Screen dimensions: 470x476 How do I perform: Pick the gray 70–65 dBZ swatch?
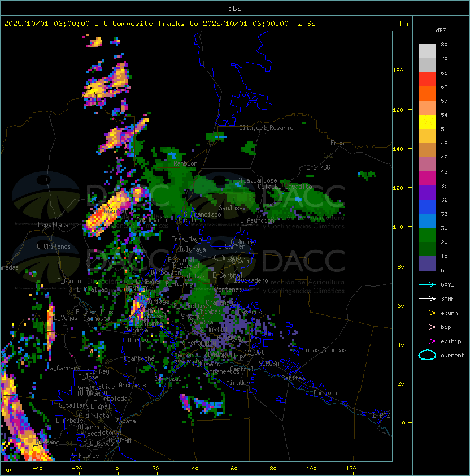(x=427, y=65)
